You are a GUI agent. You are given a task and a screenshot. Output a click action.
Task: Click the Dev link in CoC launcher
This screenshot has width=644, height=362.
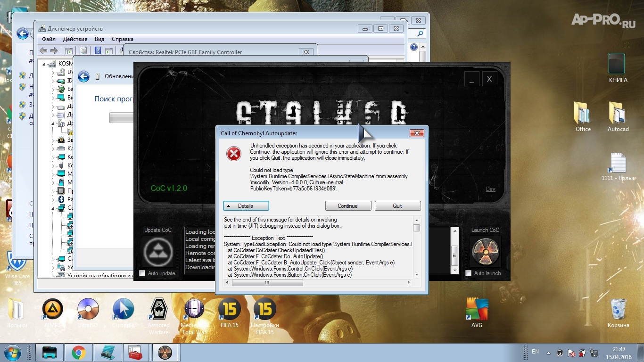[490, 189]
